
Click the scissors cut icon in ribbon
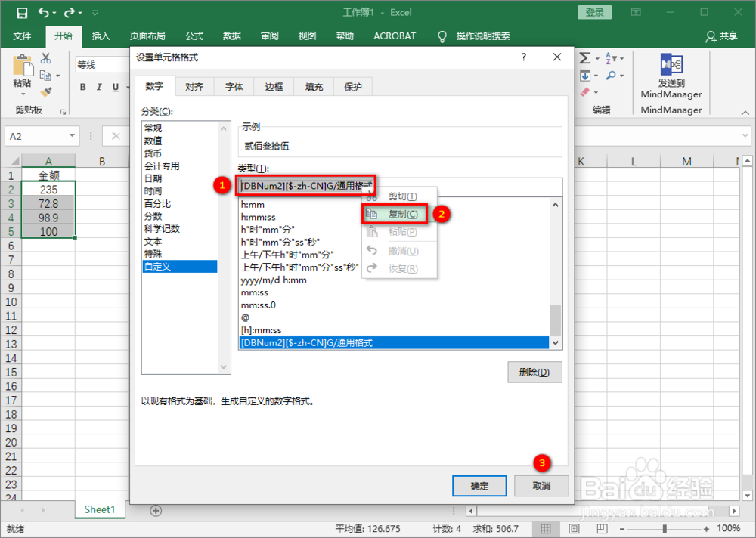[x=46, y=58]
